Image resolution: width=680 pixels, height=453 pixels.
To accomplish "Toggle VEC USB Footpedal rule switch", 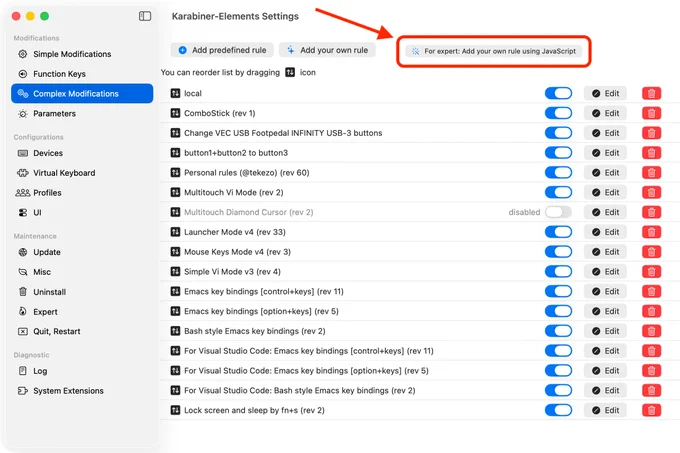I will pyautogui.click(x=558, y=133).
